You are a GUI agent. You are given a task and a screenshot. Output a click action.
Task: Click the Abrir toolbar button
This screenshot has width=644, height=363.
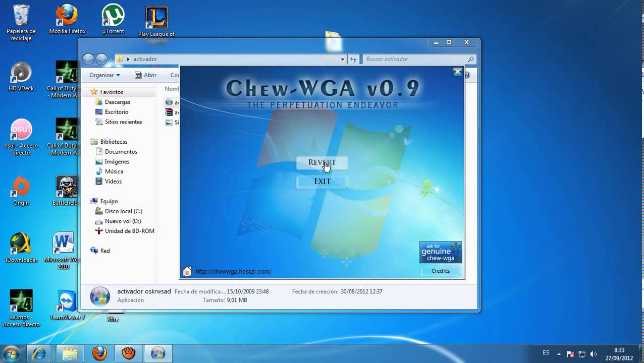(145, 75)
